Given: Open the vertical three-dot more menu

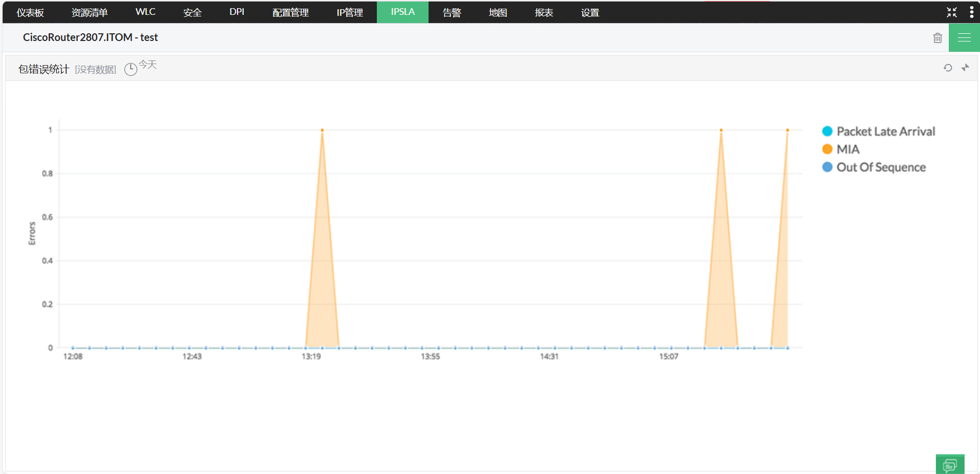Looking at the screenshot, I should (971, 12).
